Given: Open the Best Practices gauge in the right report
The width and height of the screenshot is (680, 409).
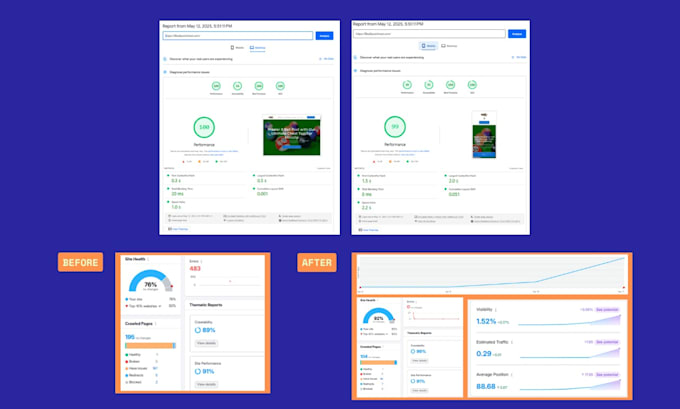Looking at the screenshot, I should click(x=451, y=85).
